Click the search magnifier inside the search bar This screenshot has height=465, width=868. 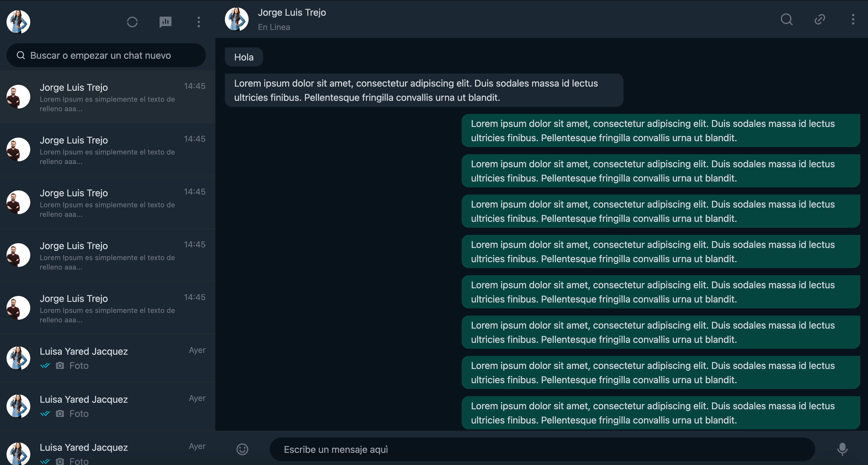point(20,55)
